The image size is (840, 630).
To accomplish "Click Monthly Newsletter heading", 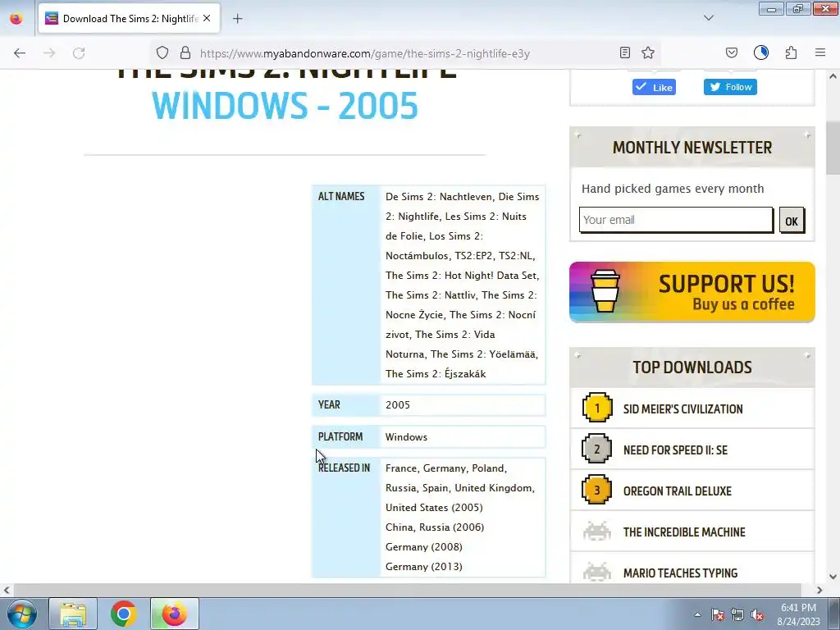I will pos(692,148).
